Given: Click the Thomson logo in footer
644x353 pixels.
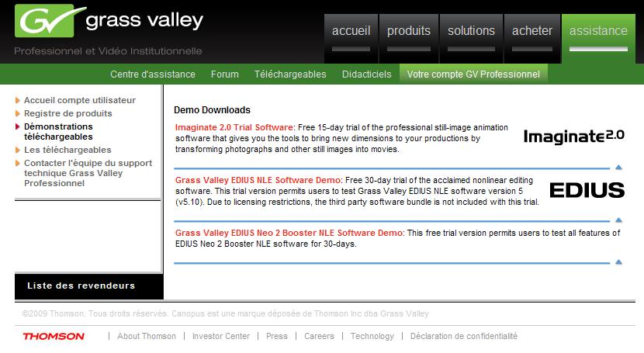Looking at the screenshot, I should coord(54,336).
